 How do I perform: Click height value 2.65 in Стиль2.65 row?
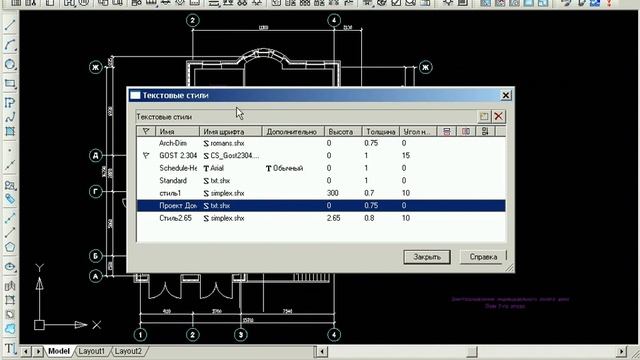[333, 218]
